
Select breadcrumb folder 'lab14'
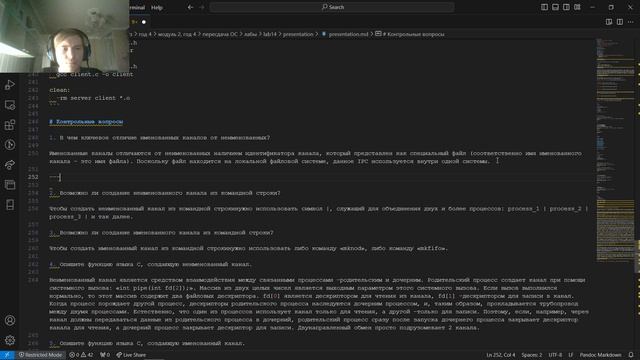click(269, 34)
